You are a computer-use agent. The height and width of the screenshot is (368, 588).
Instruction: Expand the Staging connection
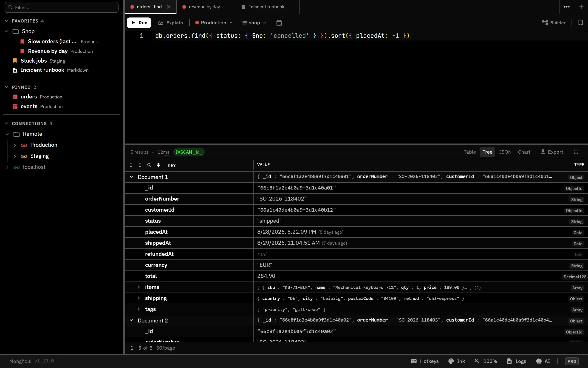point(14,156)
